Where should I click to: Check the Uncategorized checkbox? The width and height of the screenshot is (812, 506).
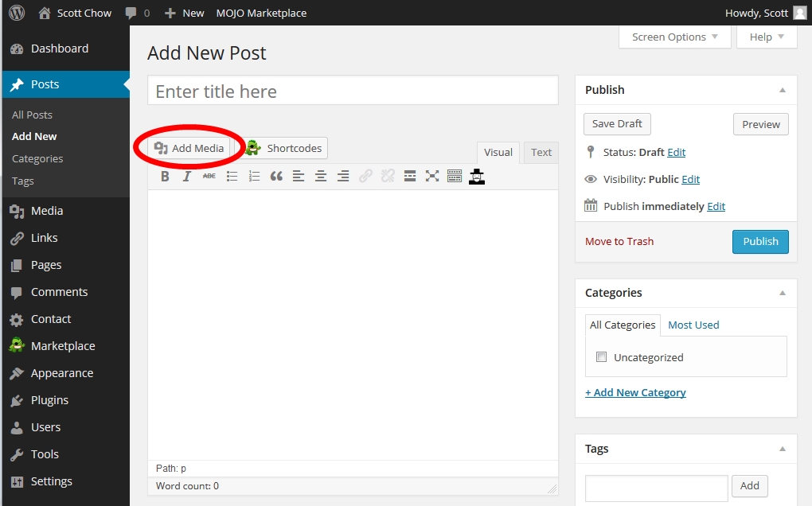601,357
